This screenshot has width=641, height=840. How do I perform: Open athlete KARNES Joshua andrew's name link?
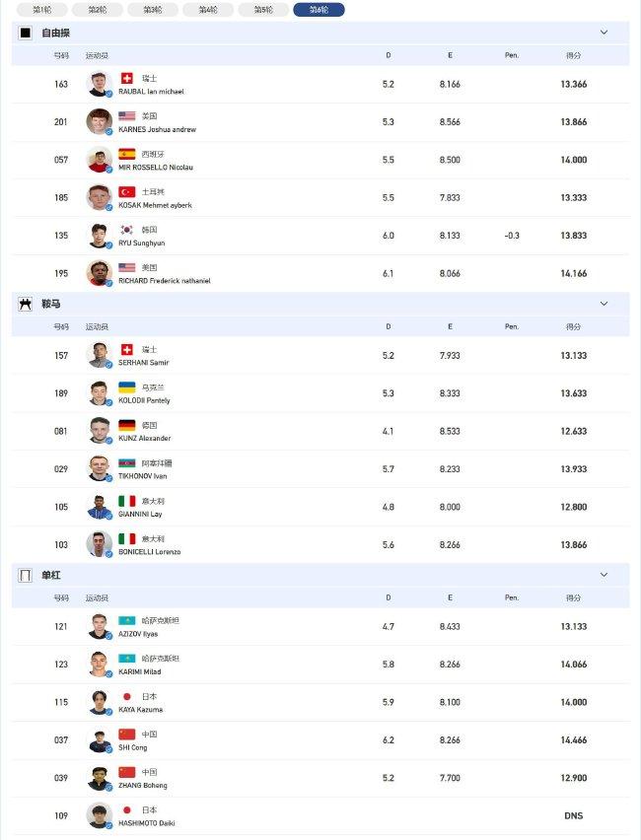tap(157, 129)
